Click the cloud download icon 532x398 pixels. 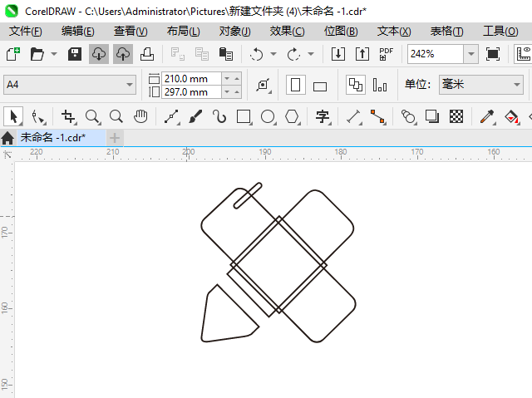tap(99, 54)
